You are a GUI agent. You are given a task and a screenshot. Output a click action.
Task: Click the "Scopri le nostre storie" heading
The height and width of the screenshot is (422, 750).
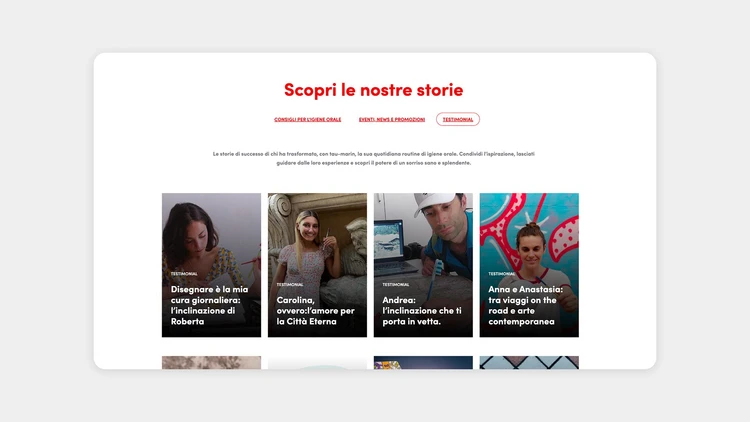[x=374, y=90]
